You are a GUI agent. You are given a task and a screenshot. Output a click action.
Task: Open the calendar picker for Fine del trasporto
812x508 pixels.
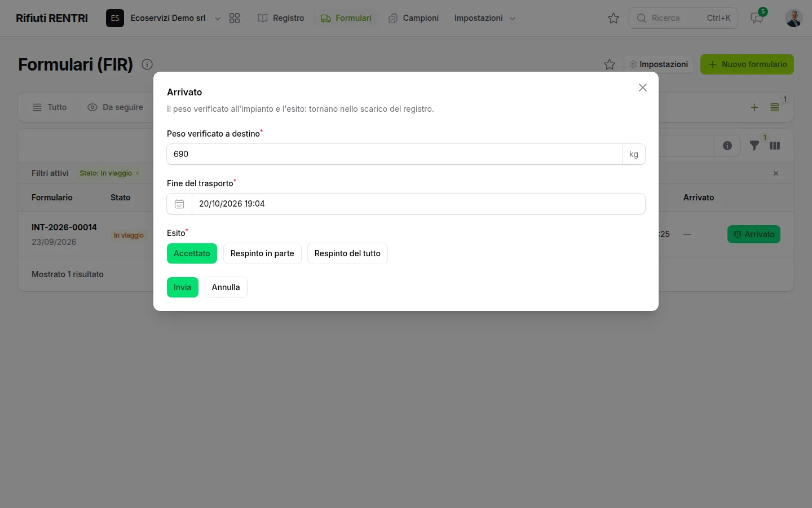coord(179,204)
